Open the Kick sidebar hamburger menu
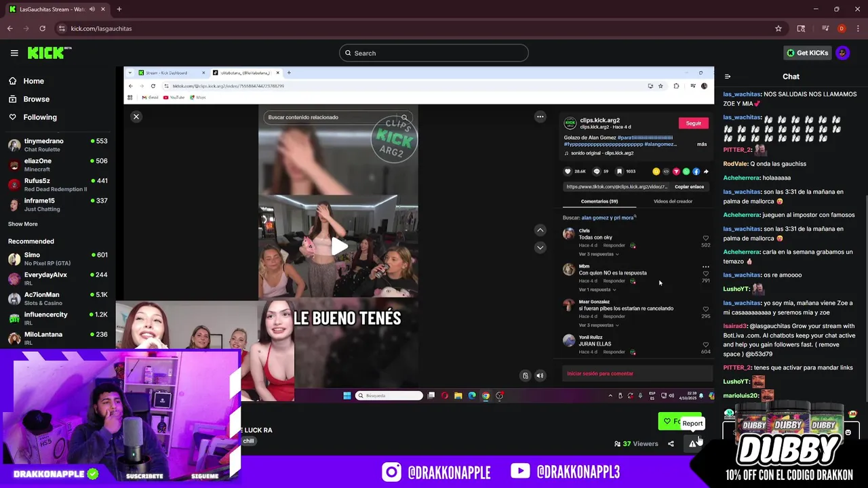Image resolution: width=868 pixels, height=488 pixels. tap(14, 53)
